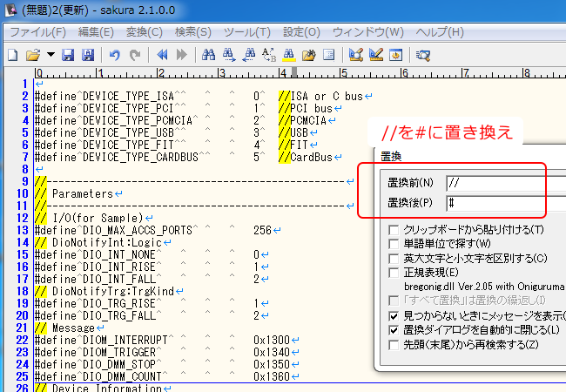Click 'DioNotifyInt:Logic' comment text
Image resolution: width=566 pixels, height=392 pixels.
[x=107, y=242]
